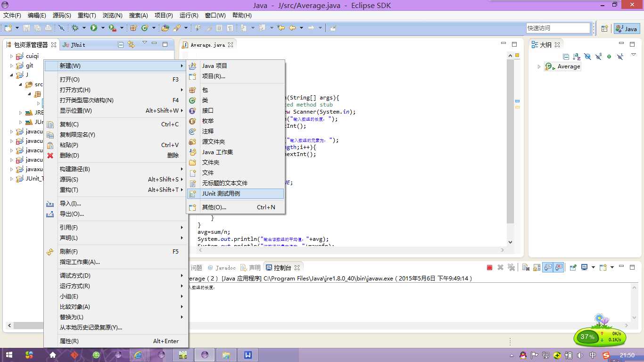Expand the Average class in Outline
Screen dimensions: 644x362
(539, 66)
